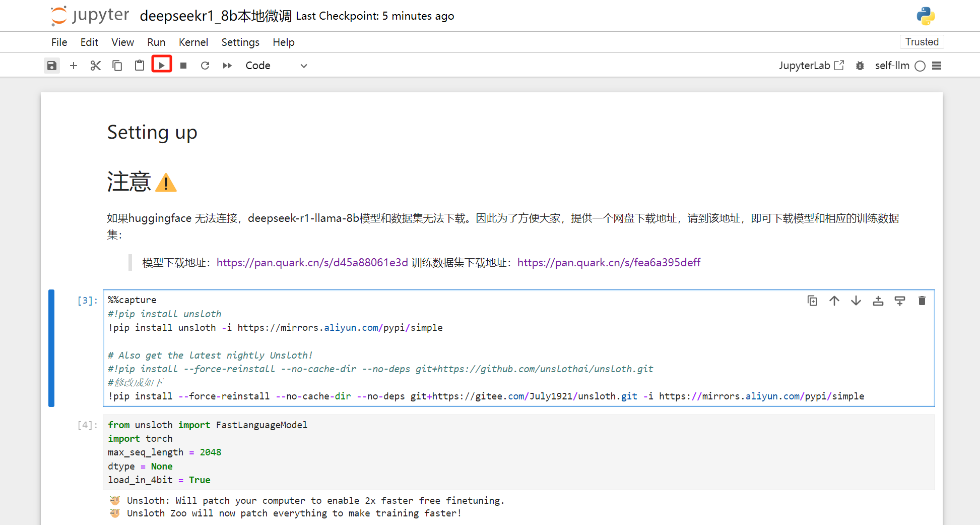Click the Last Checkpoint text
This screenshot has width=980, height=525.
[375, 16]
